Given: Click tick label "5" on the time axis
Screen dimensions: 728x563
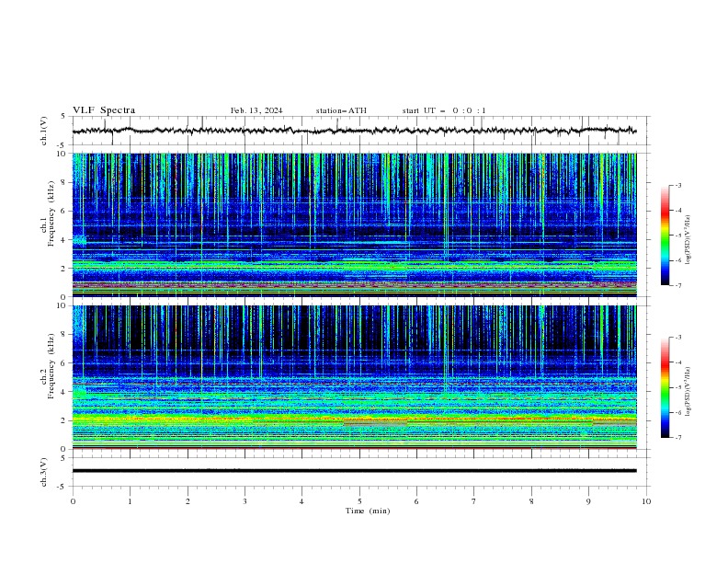Looking at the screenshot, I should pyautogui.click(x=359, y=501).
